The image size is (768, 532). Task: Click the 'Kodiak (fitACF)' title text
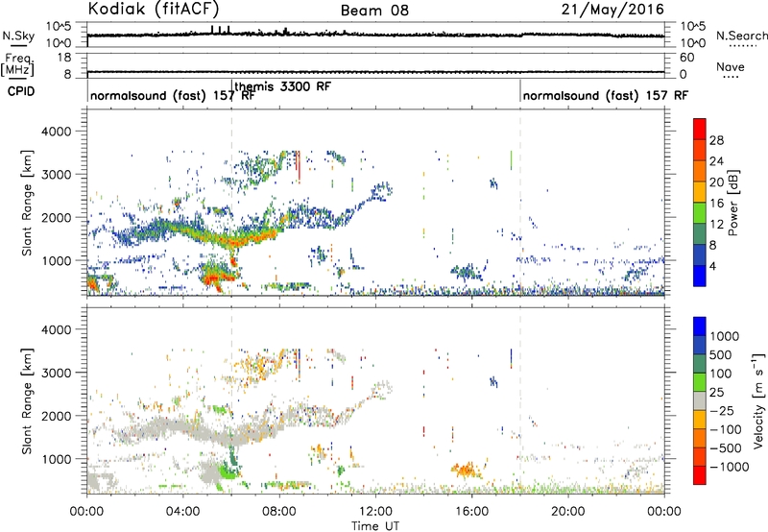154,9
